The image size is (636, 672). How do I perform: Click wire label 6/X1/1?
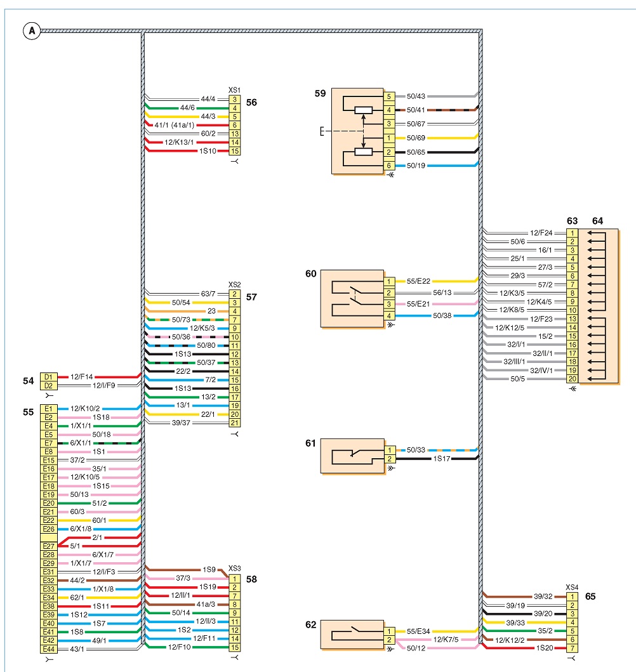pyautogui.click(x=81, y=443)
